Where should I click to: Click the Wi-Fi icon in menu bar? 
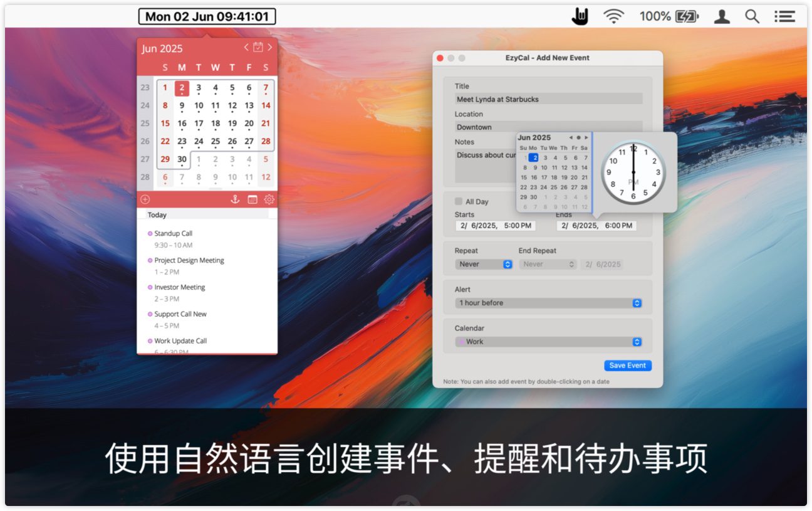pos(613,16)
